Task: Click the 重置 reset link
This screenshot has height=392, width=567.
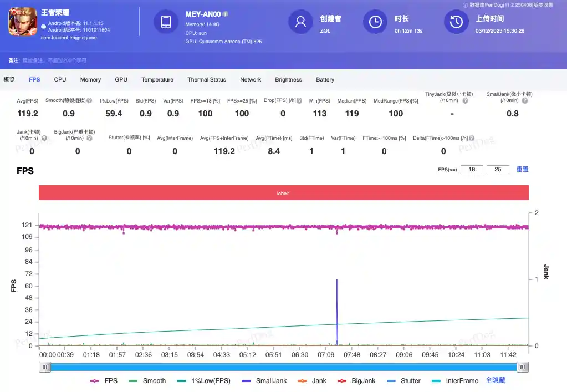Action: pos(522,169)
